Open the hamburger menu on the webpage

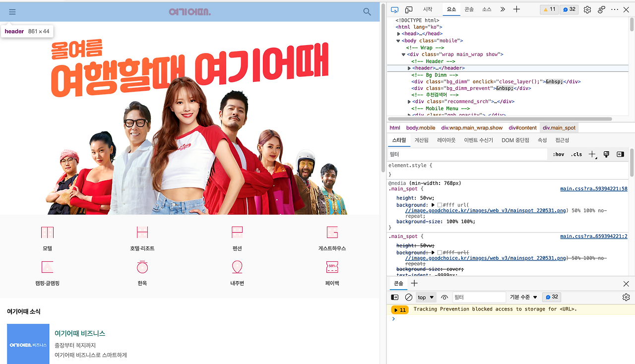click(12, 11)
